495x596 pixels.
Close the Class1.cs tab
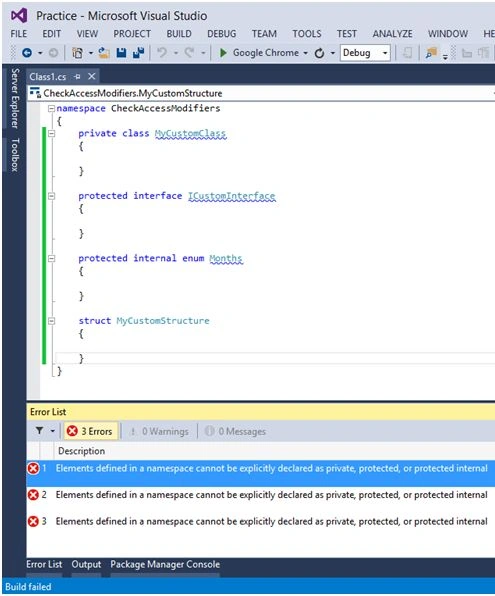click(x=92, y=76)
